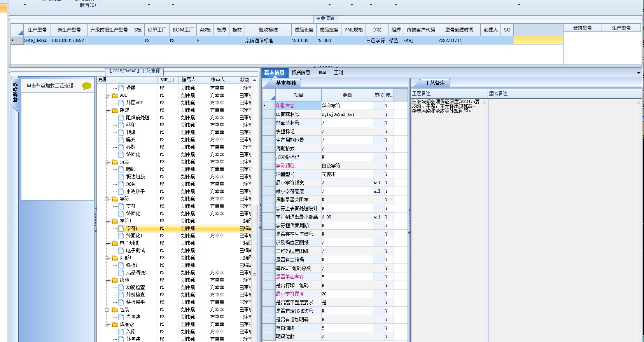Click the document icon beside 功能检查
Viewport: 644px width, 342px height.
click(x=121, y=287)
